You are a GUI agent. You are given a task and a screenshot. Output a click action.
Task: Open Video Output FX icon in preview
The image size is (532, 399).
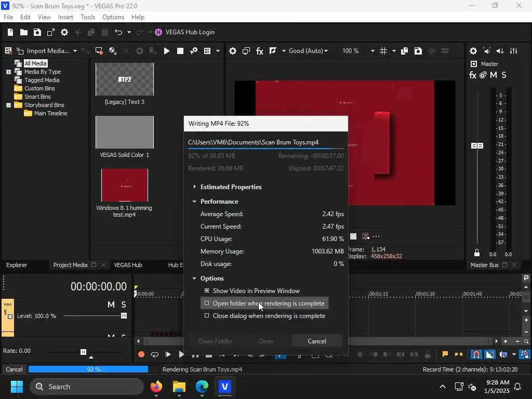click(260, 51)
